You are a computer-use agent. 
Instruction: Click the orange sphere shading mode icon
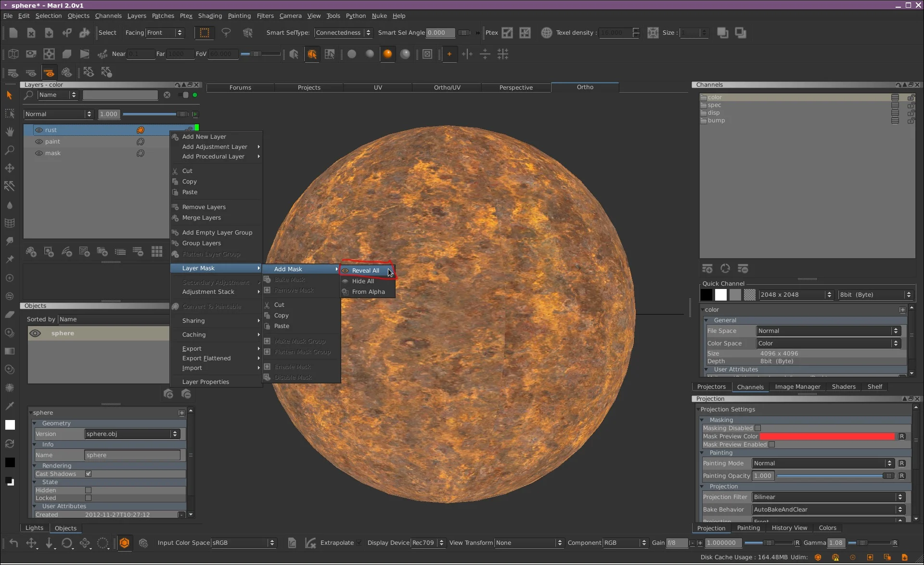[x=387, y=54]
